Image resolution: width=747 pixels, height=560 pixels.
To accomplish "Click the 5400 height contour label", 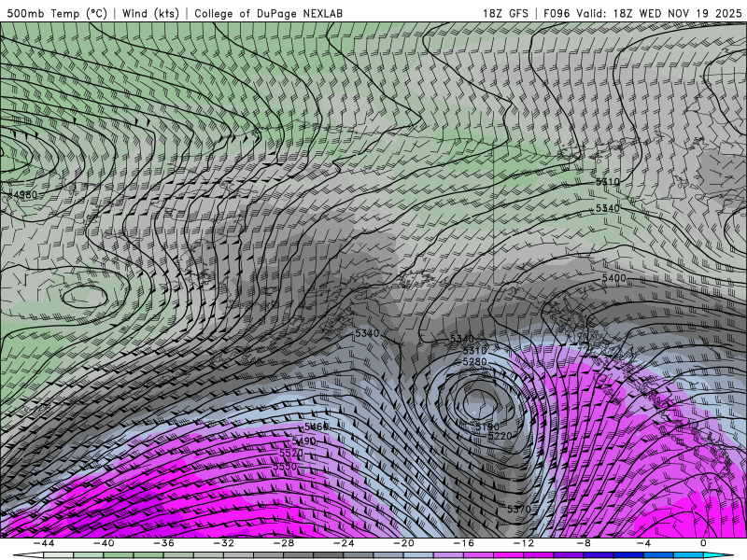I will point(614,278).
